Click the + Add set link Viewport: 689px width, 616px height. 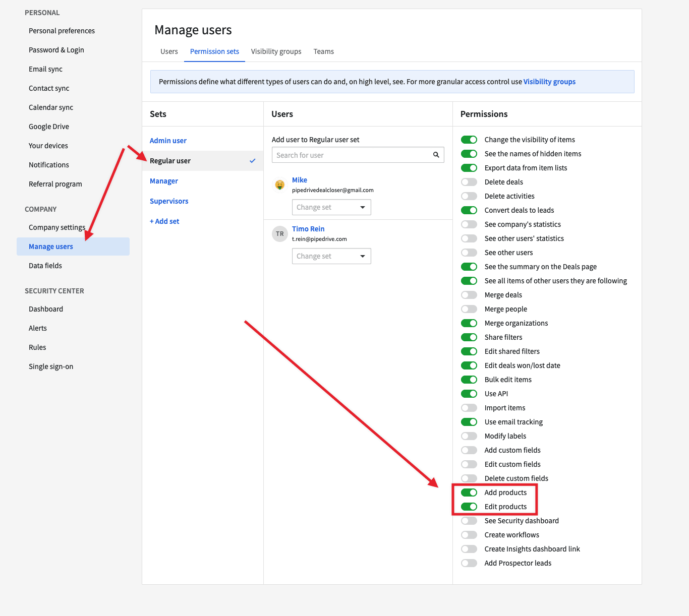point(164,221)
